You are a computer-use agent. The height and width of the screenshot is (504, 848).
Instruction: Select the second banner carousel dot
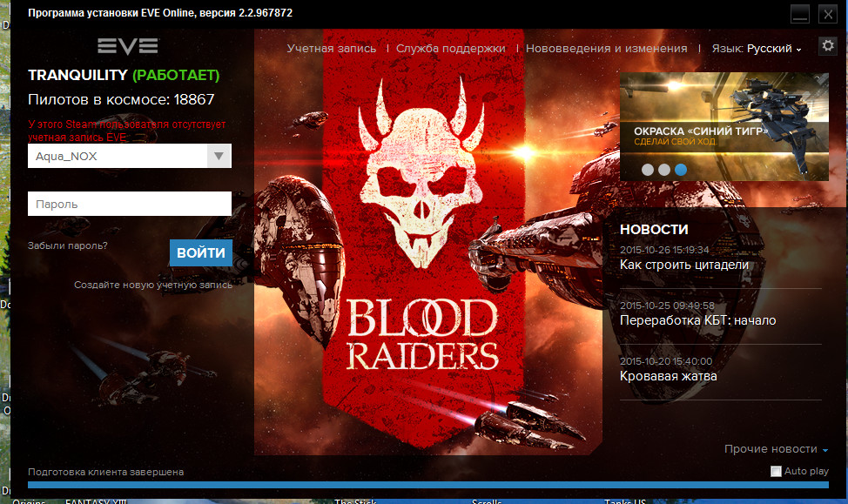tap(664, 170)
